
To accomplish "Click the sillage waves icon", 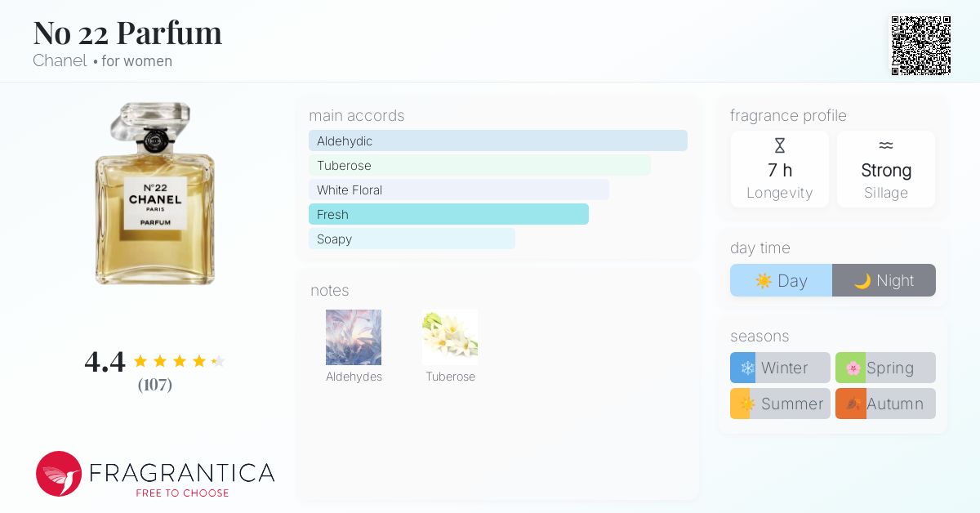I will coord(886,145).
